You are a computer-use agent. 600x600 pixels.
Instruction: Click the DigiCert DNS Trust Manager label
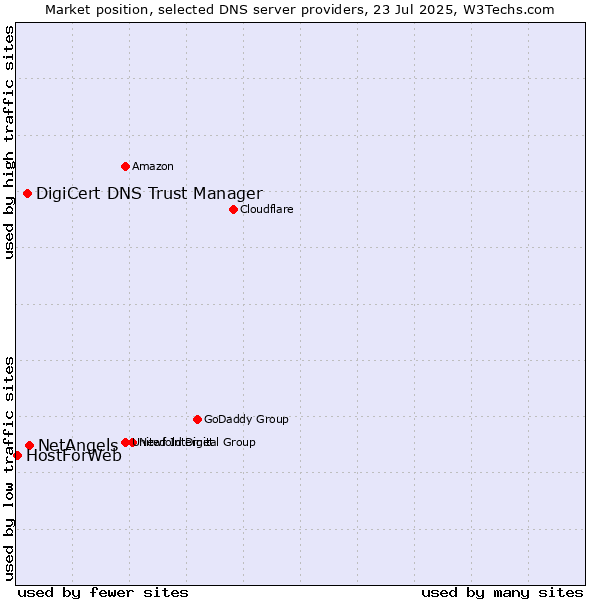[149, 194]
